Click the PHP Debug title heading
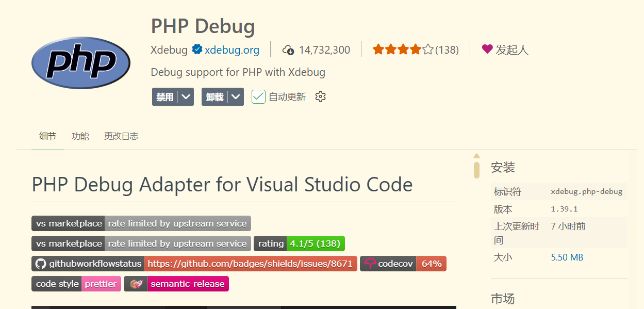Image resolution: width=644 pixels, height=309 pixels. pos(203,26)
